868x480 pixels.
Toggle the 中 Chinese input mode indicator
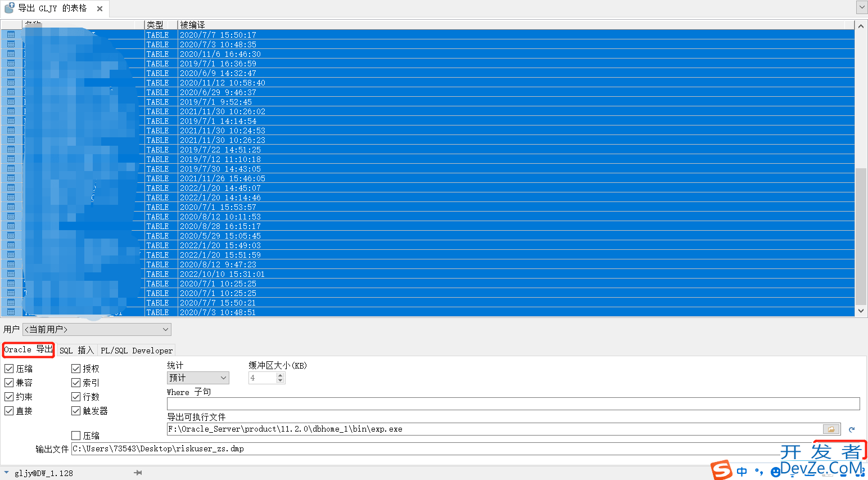tap(742, 472)
